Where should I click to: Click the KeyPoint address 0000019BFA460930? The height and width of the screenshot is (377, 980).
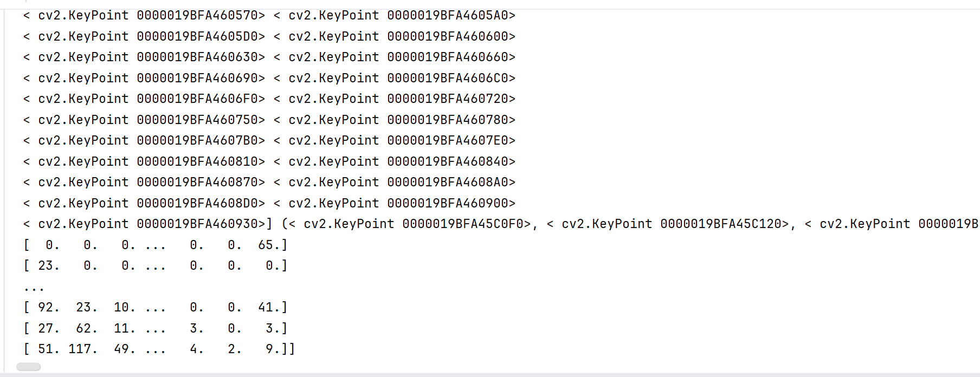pos(197,224)
